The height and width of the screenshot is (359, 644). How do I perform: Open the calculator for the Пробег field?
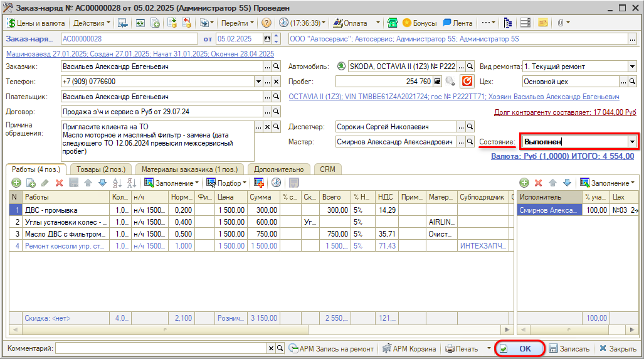coord(438,81)
